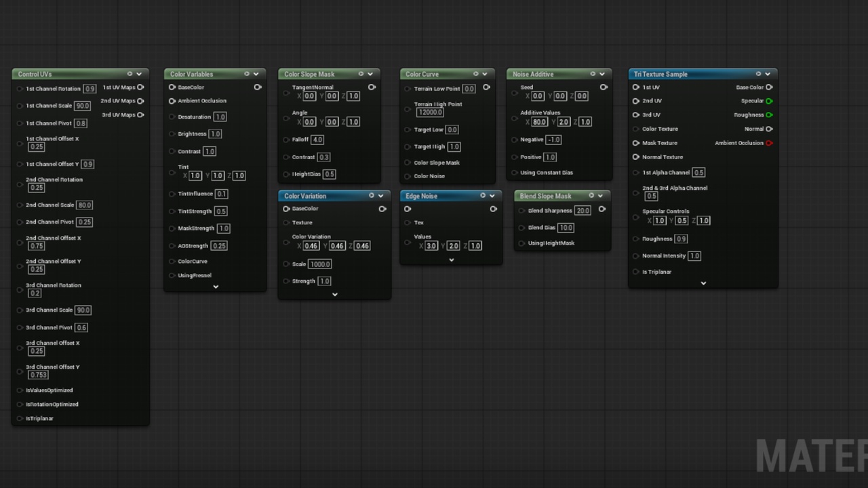Expand hidden pins at bottom of Color Variation

(334, 294)
